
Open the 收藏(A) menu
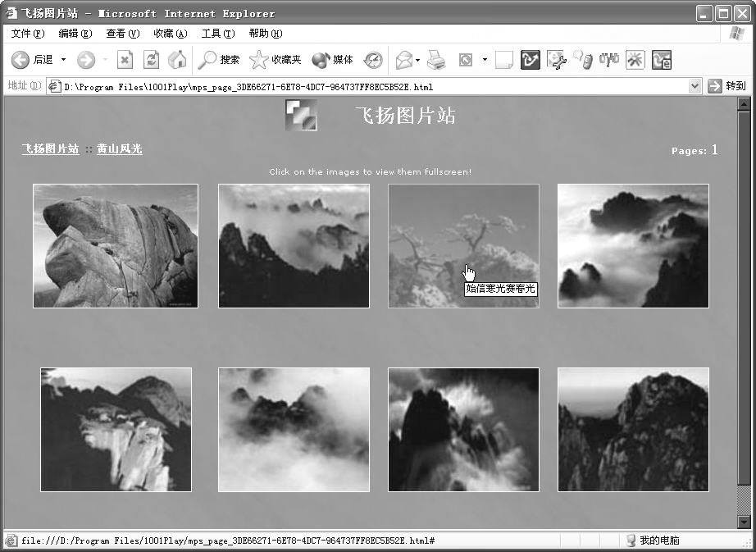pyautogui.click(x=170, y=34)
